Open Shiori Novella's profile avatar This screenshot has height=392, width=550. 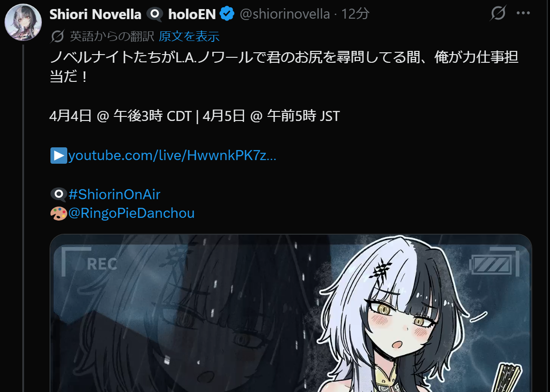click(23, 22)
